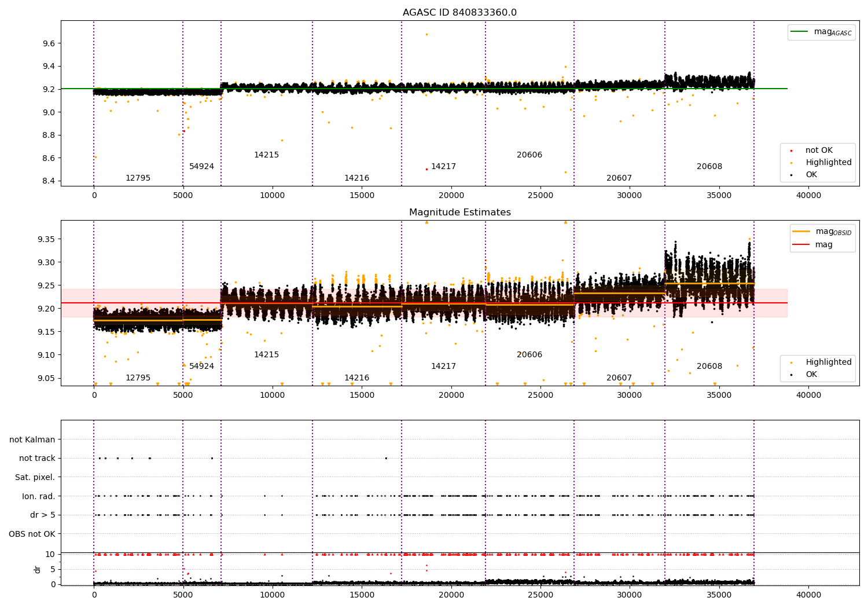Click the 9.4 y-axis tick label
This screenshot has width=868, height=608.
[49, 67]
